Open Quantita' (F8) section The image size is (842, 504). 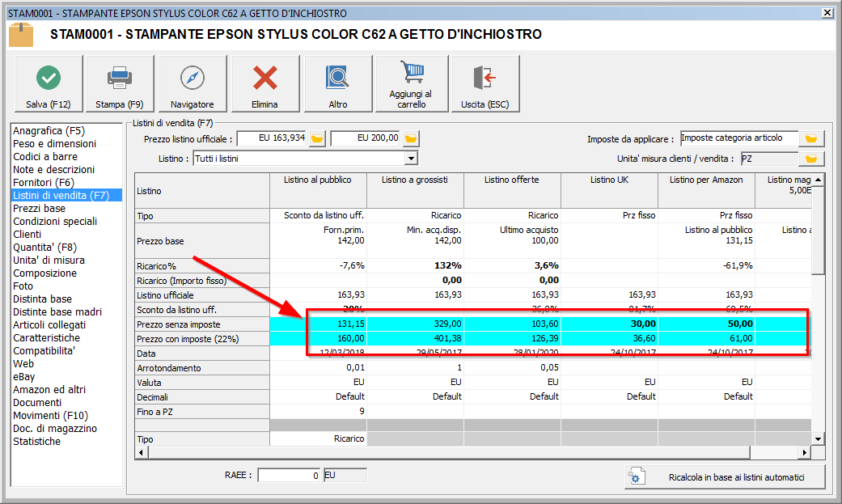coord(44,248)
